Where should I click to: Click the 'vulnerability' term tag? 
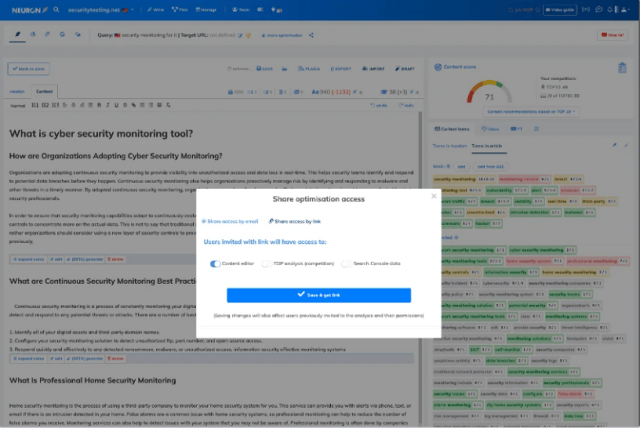(506, 190)
